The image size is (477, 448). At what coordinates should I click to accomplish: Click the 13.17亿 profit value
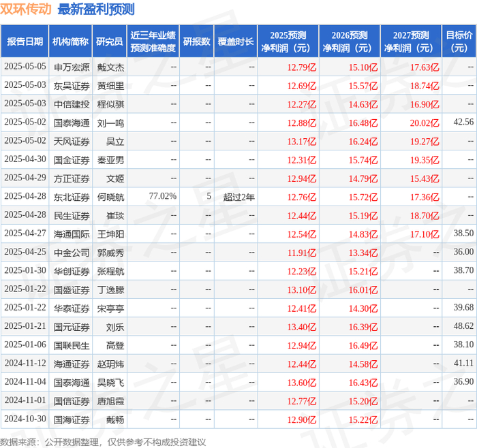[x=302, y=142]
